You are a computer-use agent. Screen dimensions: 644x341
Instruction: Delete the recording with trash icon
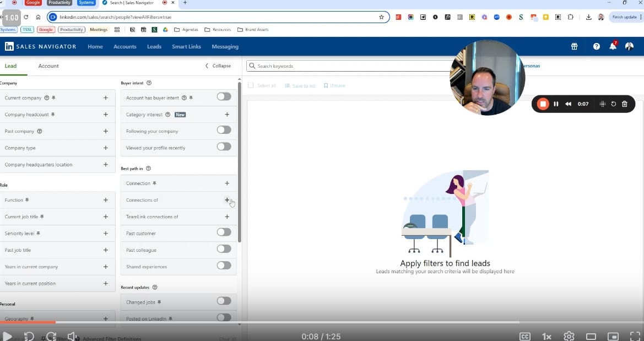click(625, 104)
